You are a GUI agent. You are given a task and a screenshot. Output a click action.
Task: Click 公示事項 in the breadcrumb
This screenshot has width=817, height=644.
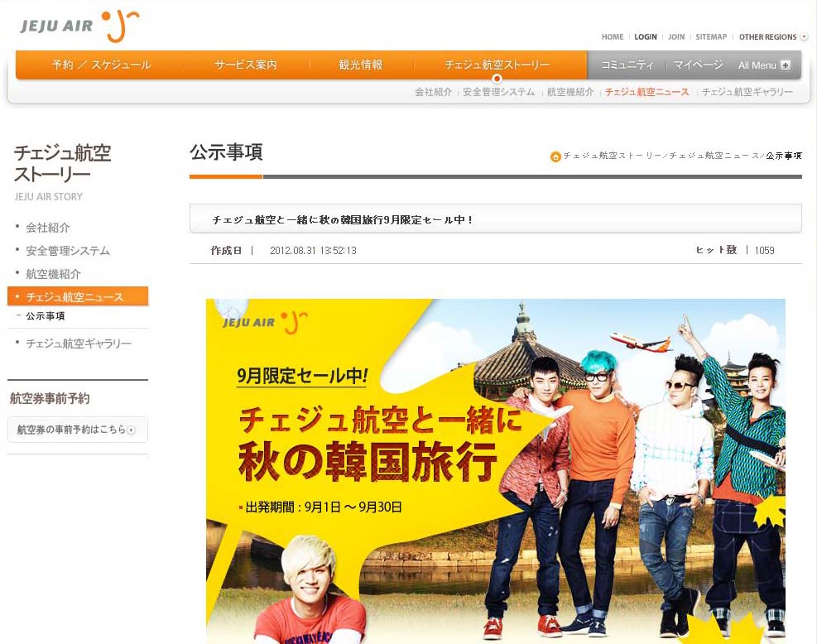[784, 156]
